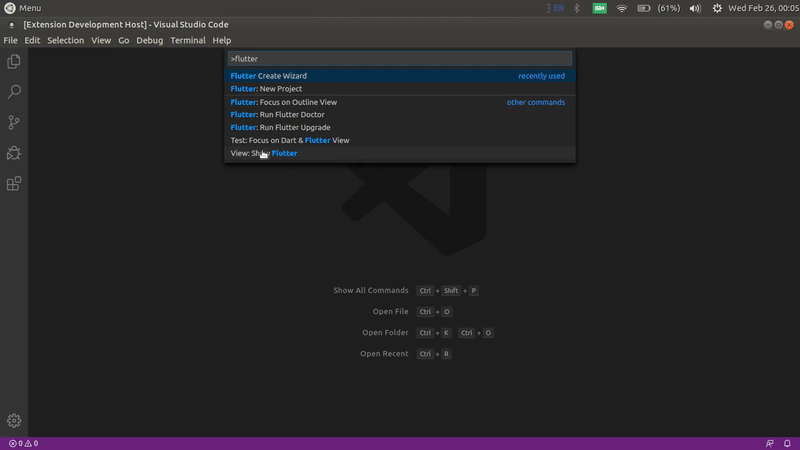Select Flutter: Run Flutter Upgrade
This screenshot has width=800, height=450.
click(399, 128)
